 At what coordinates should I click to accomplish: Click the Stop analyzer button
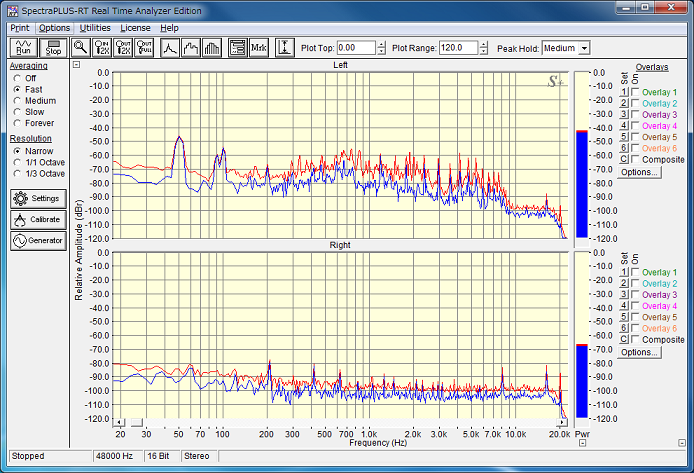coord(53,47)
